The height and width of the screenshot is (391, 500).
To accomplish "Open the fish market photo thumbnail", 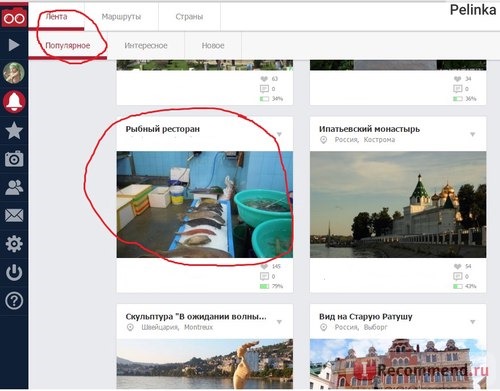I will pos(205,205).
